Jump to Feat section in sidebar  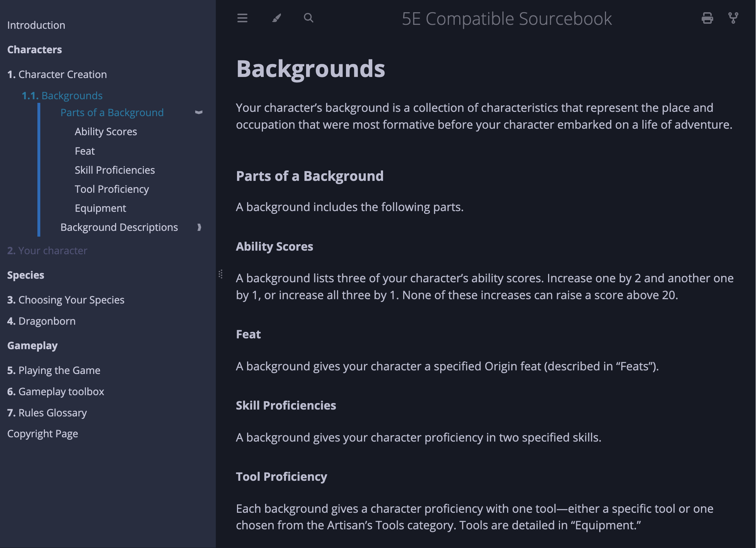click(x=85, y=151)
